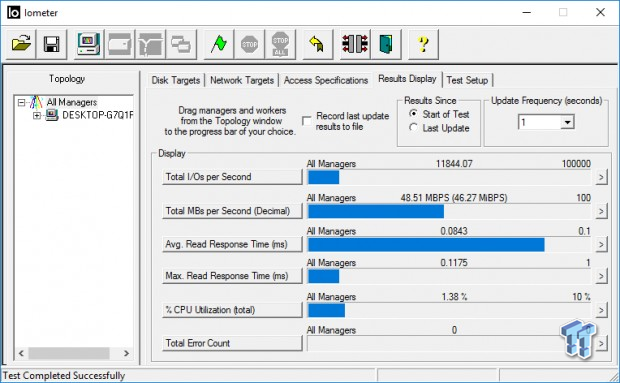Click the Total MBs per Second bar
Screen dimensions: 620x383
[449, 211]
